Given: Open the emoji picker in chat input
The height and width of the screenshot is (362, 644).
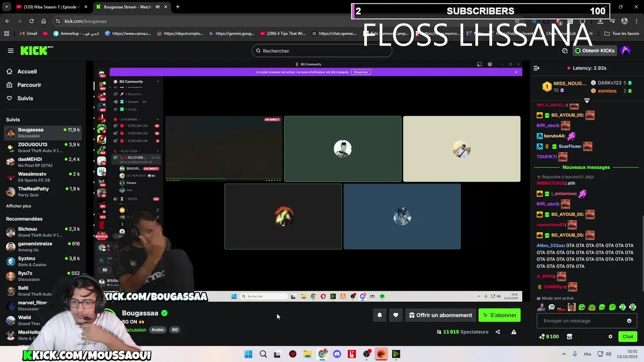Looking at the screenshot, I should [x=629, y=321].
